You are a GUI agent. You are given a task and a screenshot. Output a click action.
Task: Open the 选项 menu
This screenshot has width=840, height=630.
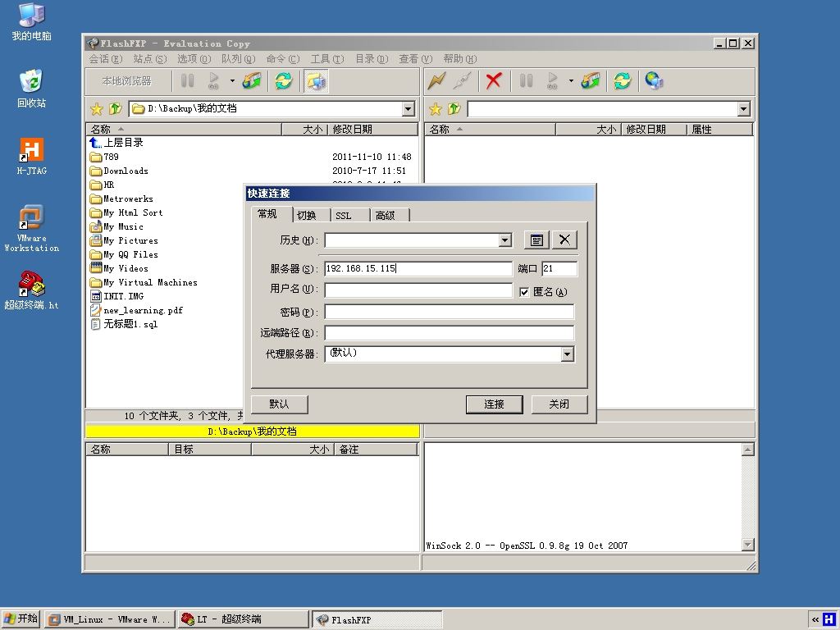click(x=194, y=59)
